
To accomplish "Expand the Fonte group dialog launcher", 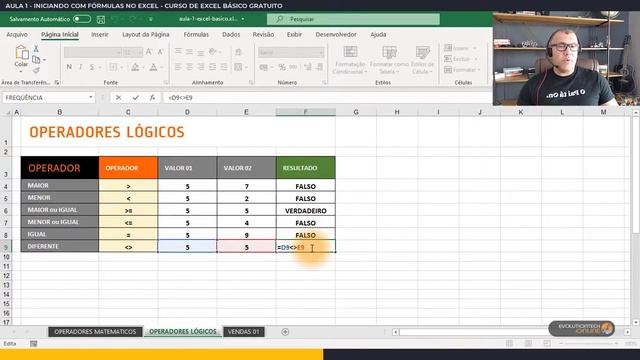I will click(166, 82).
